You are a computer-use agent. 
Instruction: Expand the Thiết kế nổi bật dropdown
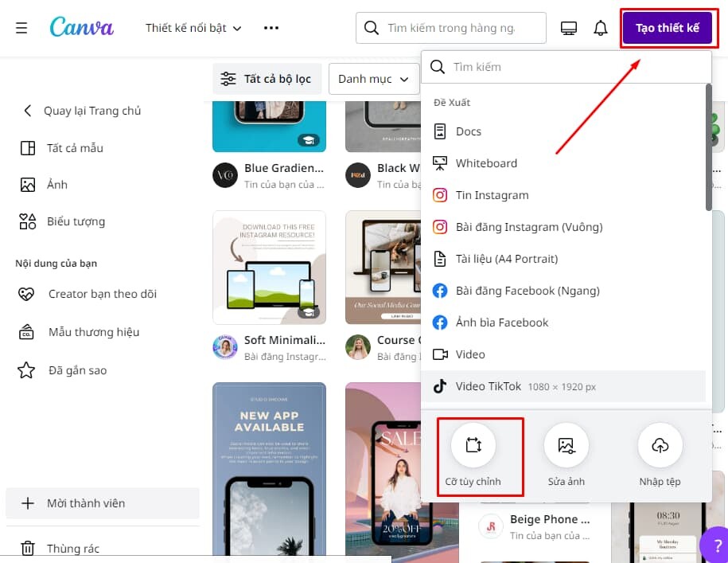pyautogui.click(x=193, y=28)
